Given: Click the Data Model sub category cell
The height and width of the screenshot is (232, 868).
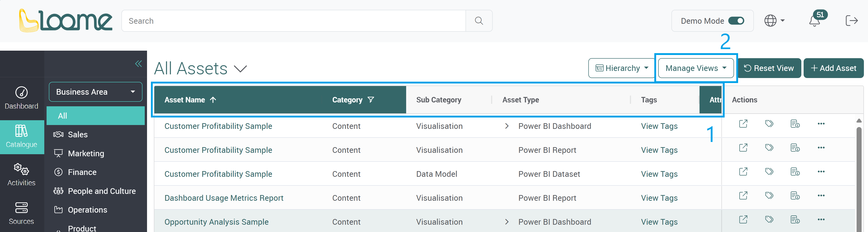Looking at the screenshot, I should pos(436,174).
